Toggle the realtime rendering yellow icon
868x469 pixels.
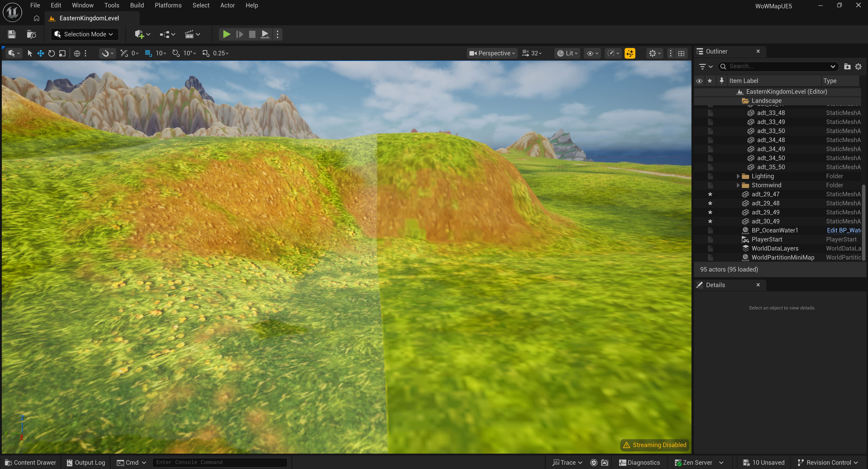[x=630, y=53]
